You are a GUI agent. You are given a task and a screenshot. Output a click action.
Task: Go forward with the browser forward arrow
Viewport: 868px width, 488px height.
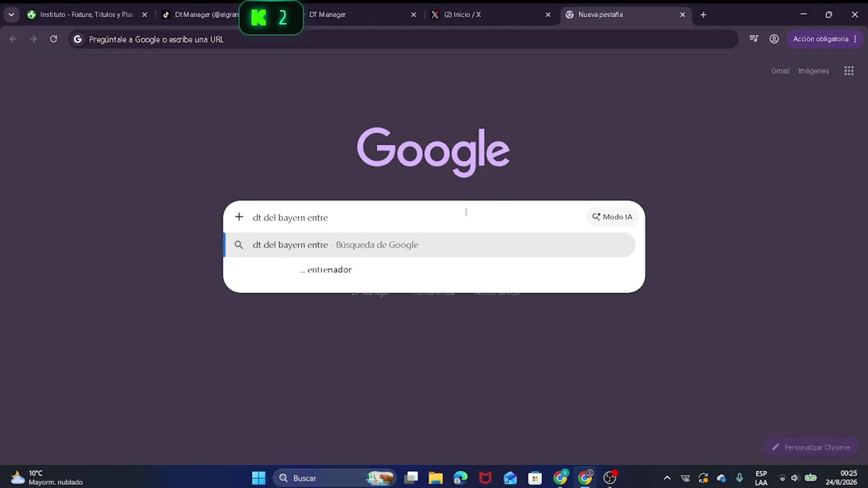click(x=33, y=39)
